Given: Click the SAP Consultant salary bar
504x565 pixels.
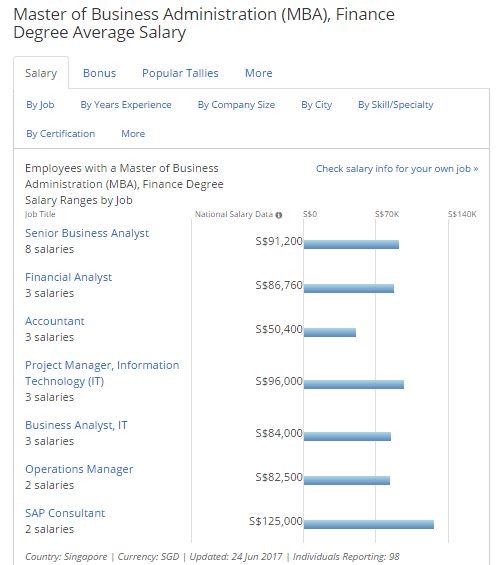Looking at the screenshot, I should click(x=369, y=525).
